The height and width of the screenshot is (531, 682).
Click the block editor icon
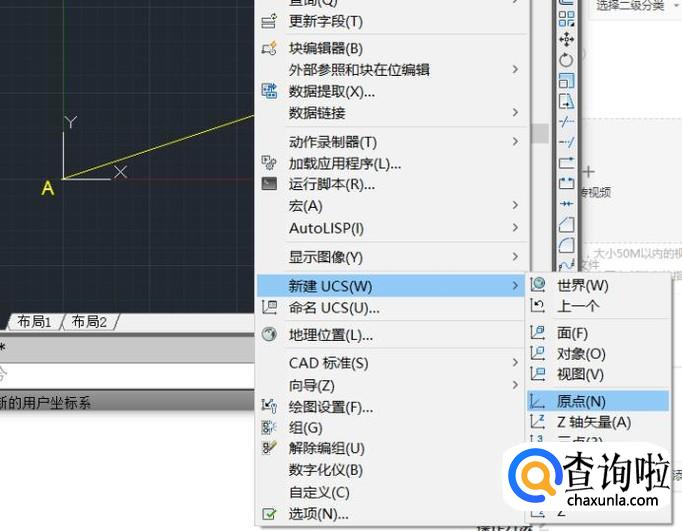269,48
